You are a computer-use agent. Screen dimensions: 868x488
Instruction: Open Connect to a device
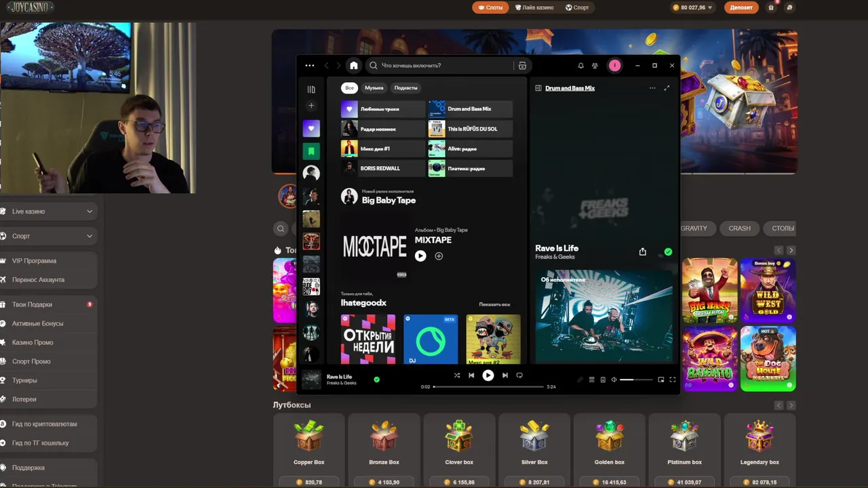click(x=603, y=380)
